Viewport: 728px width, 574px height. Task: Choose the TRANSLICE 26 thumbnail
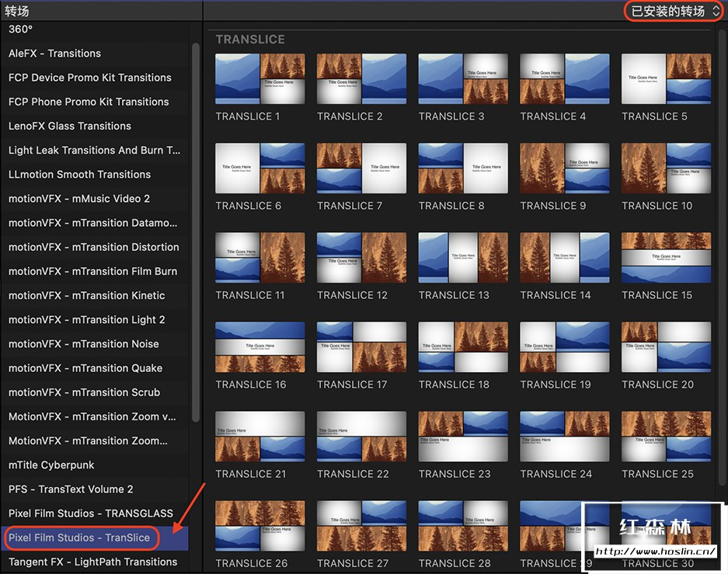[x=260, y=526]
